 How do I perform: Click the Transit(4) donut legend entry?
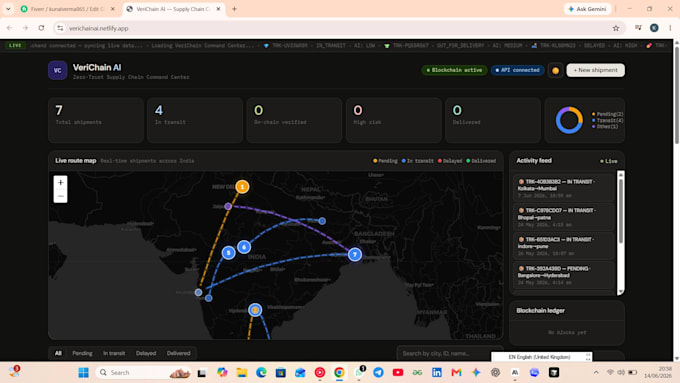pos(608,121)
